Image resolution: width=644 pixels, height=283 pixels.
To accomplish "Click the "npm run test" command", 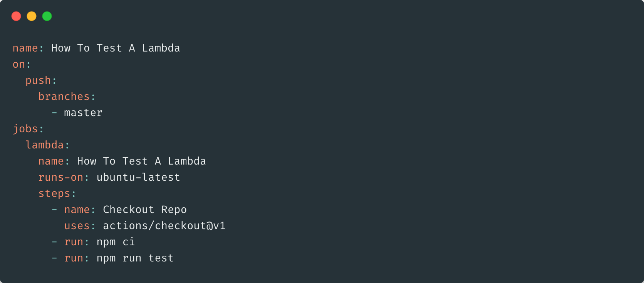I will coord(135,258).
